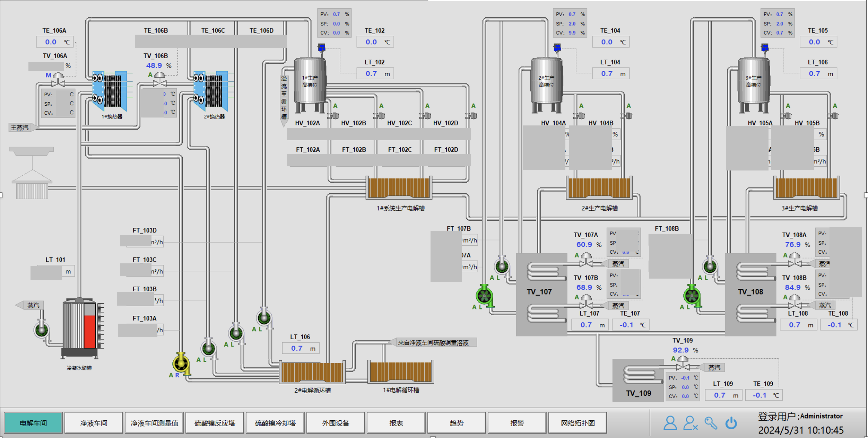Open the 报警 alarm page
The height and width of the screenshot is (438, 868).
pyautogui.click(x=517, y=423)
